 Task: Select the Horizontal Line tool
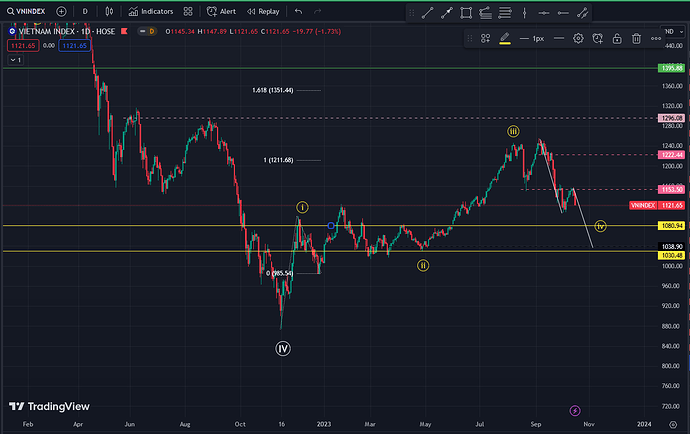[x=543, y=13]
